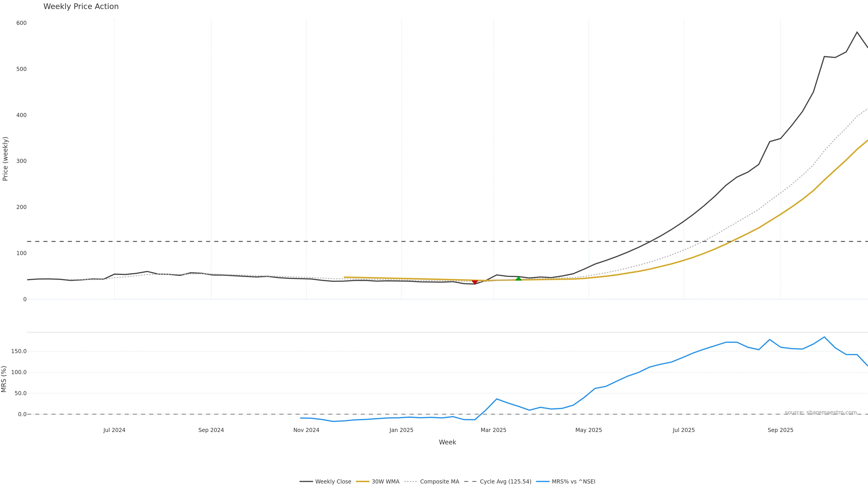Viewport: 868px width, 488px height.
Task: Click the Price (weekly) y-axis title
Action: 5,159
